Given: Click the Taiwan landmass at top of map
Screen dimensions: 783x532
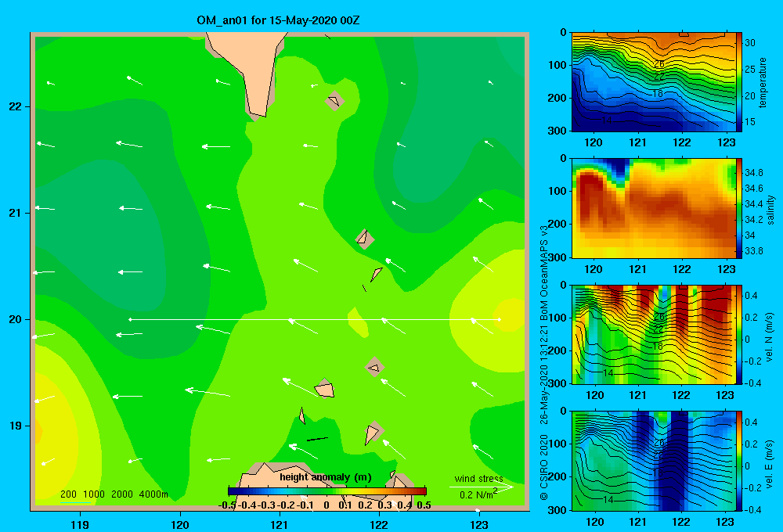Looking at the screenshot, I should pyautogui.click(x=252, y=70).
